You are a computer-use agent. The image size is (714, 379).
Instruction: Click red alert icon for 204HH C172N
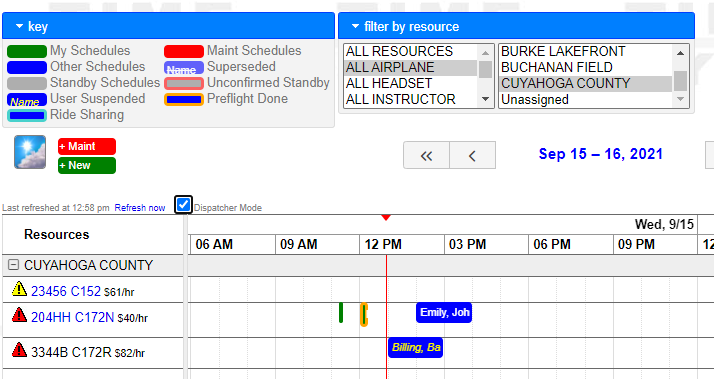point(19,315)
